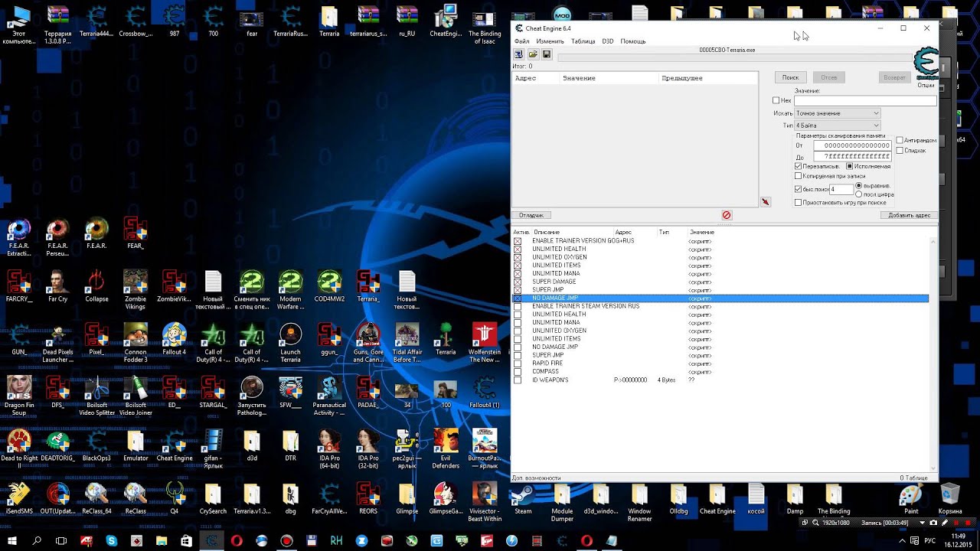Screen dimensions: 980x551
Task: Click the open file folder icon in Cheat Engine
Action: (x=533, y=54)
